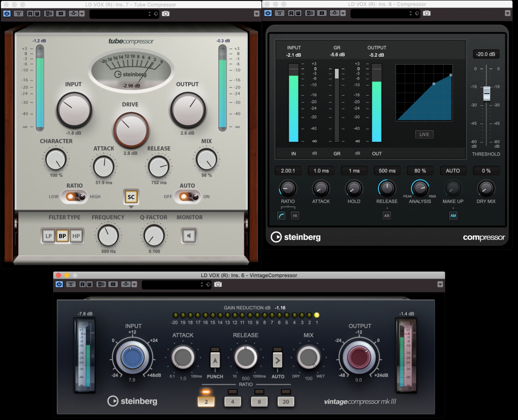Take a snapshot with the VintageCompressor camera icon
This screenshot has width=518, height=420.
(218, 284)
